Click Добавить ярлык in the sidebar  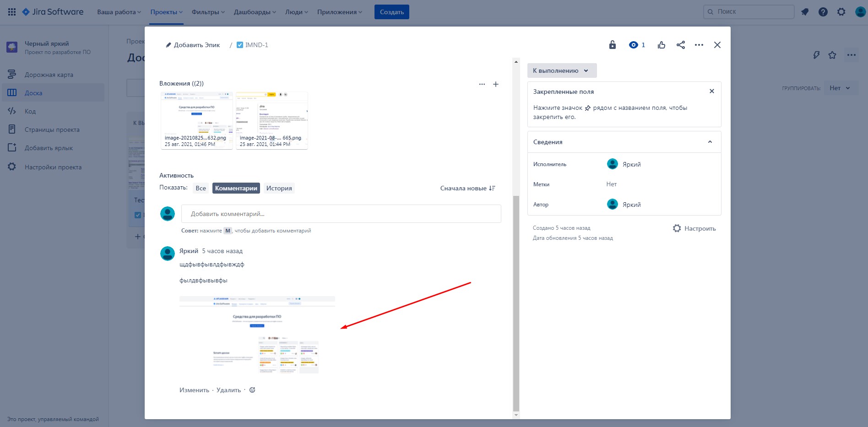53,148
